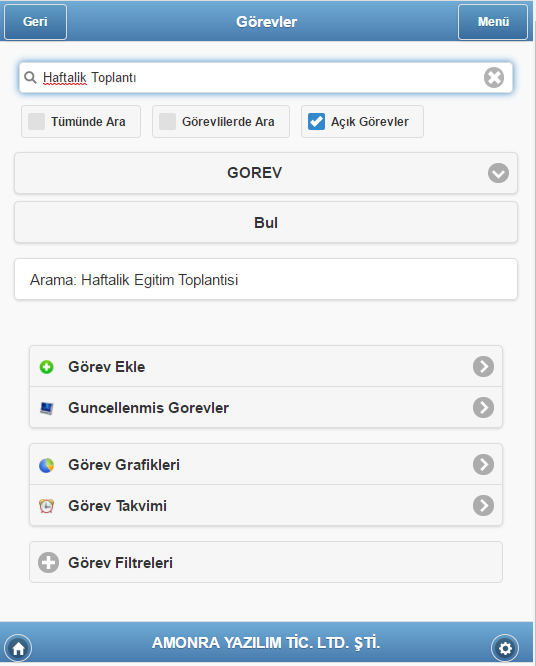The image size is (536, 666).
Task: Clear search text with the X icon
Action: 494,78
